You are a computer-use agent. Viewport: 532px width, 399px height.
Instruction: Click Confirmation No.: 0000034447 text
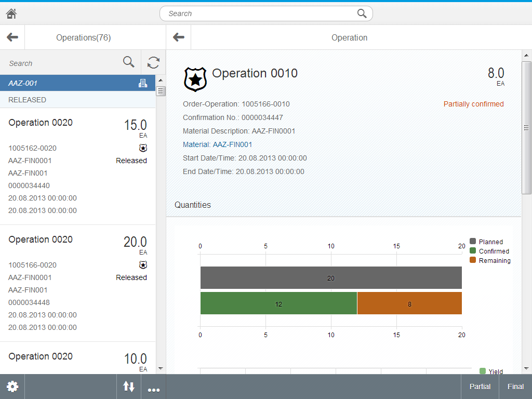pyautogui.click(x=233, y=118)
